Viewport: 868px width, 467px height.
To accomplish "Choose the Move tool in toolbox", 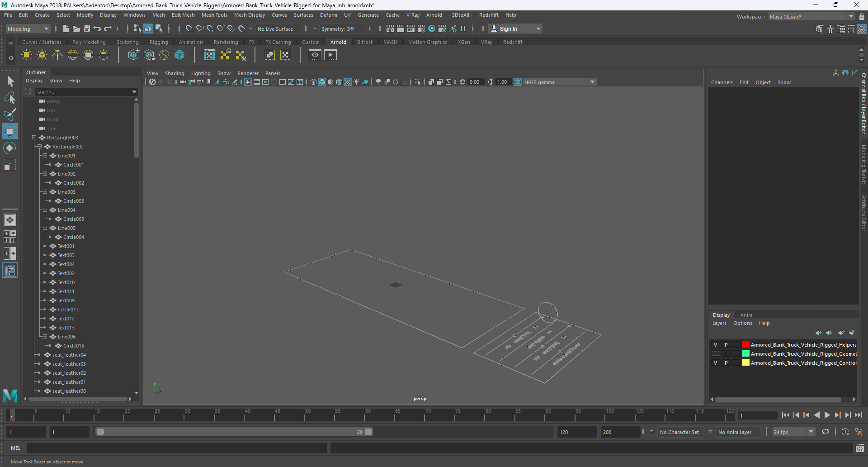I will tap(10, 131).
